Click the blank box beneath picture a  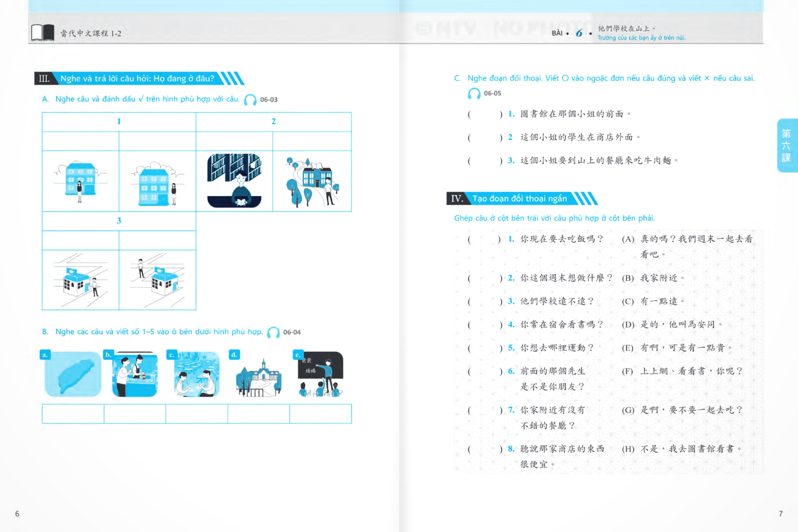tap(73, 414)
